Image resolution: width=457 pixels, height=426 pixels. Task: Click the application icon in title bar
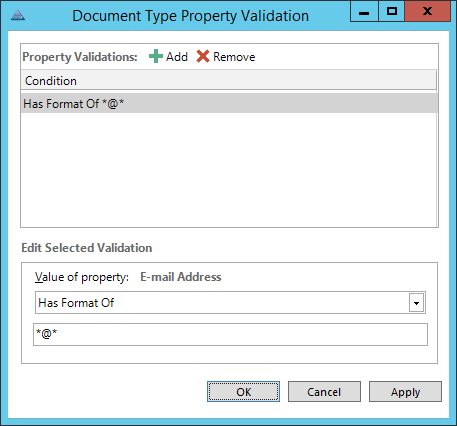point(18,15)
